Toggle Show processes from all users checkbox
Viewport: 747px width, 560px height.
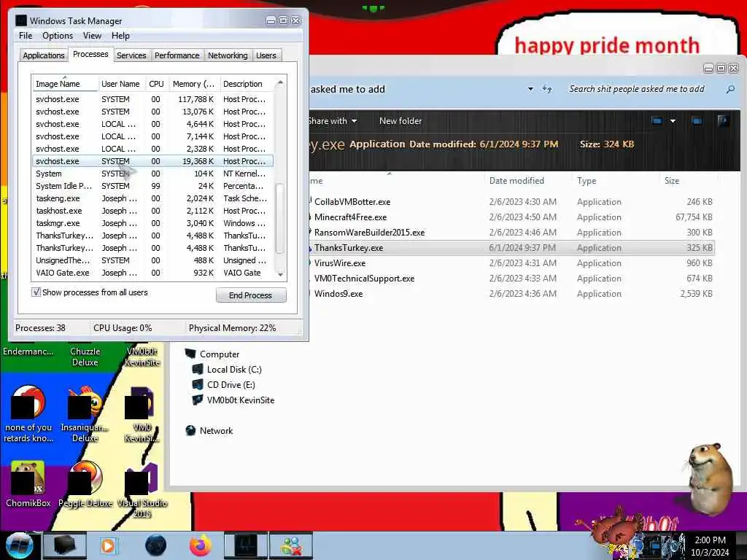[36, 292]
